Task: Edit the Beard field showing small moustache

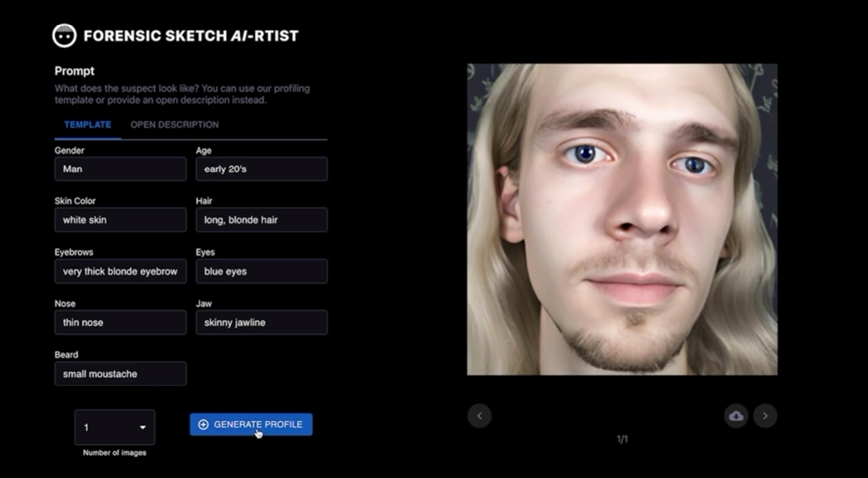Action: click(120, 373)
